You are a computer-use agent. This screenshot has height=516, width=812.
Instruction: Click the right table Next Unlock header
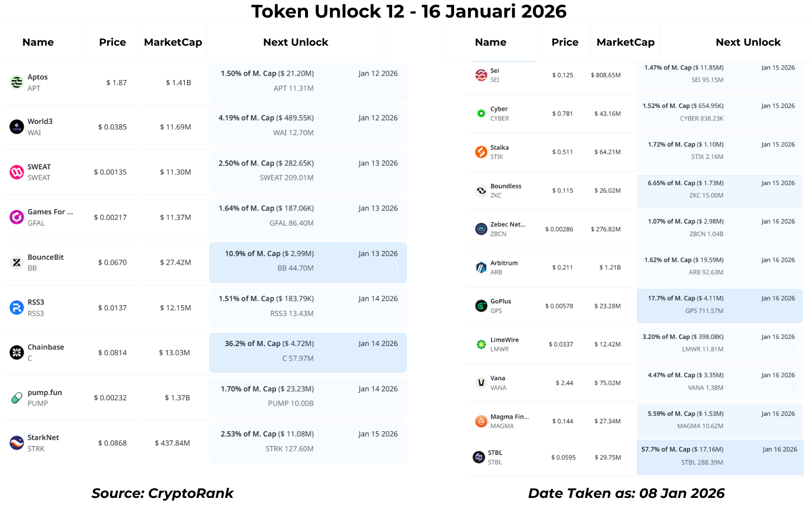(748, 42)
